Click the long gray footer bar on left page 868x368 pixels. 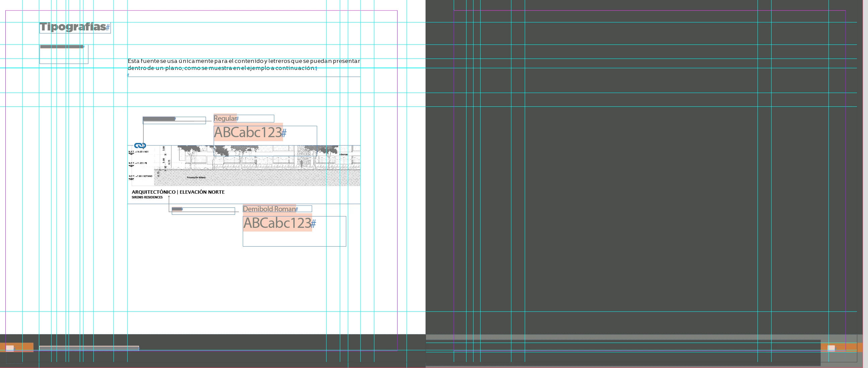coord(89,348)
